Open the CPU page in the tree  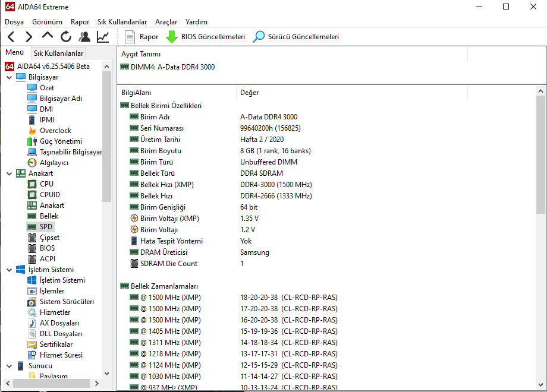(40, 184)
